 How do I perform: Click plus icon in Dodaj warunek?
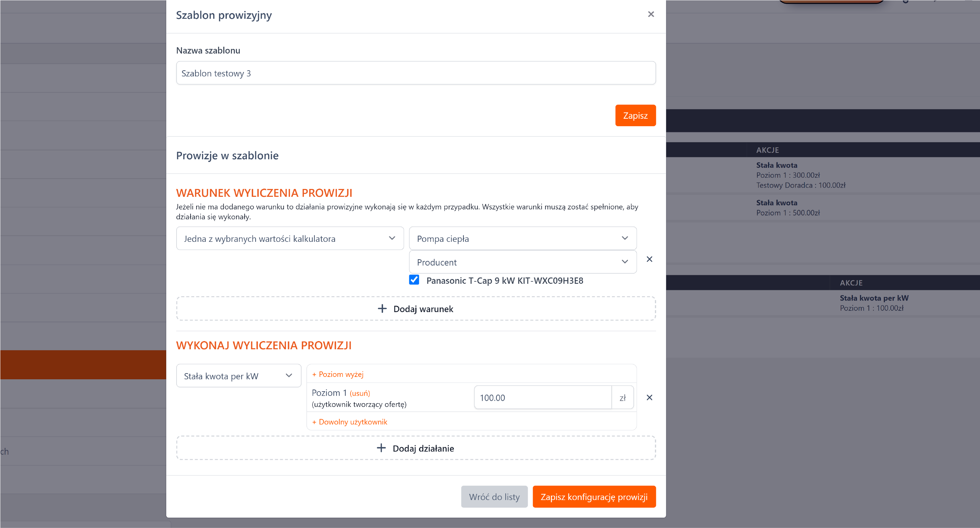click(382, 308)
